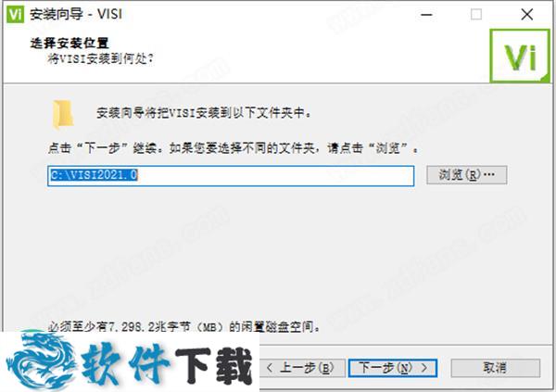
Task: Click the 选择安装位置 heading
Action: [x=69, y=44]
